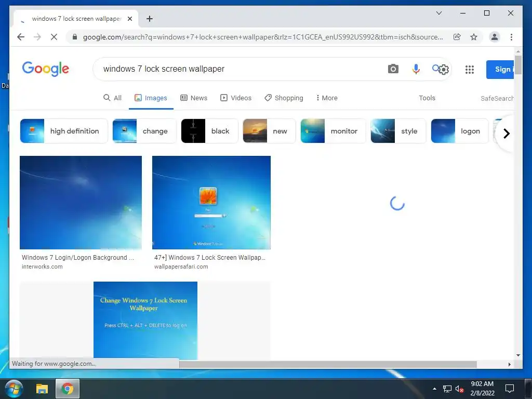Select the style suggestion chip

click(x=398, y=131)
